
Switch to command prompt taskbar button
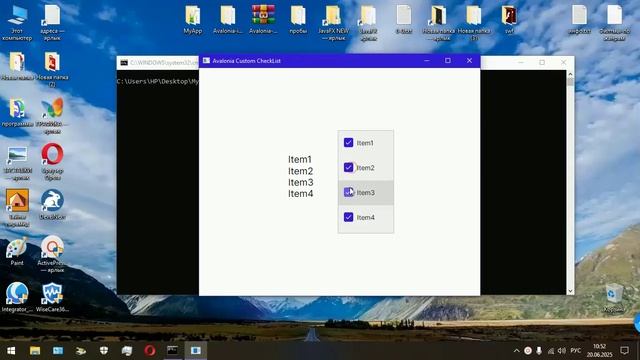click(173, 351)
